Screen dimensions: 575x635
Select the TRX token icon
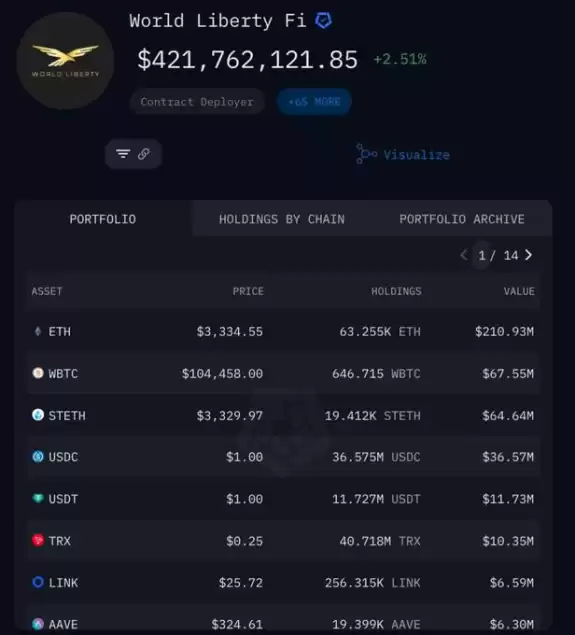38,540
